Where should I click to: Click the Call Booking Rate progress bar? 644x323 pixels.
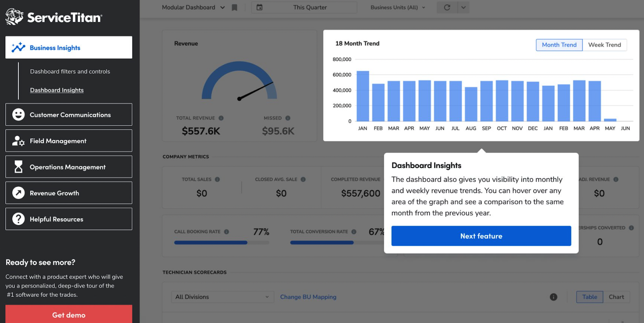pos(221,243)
